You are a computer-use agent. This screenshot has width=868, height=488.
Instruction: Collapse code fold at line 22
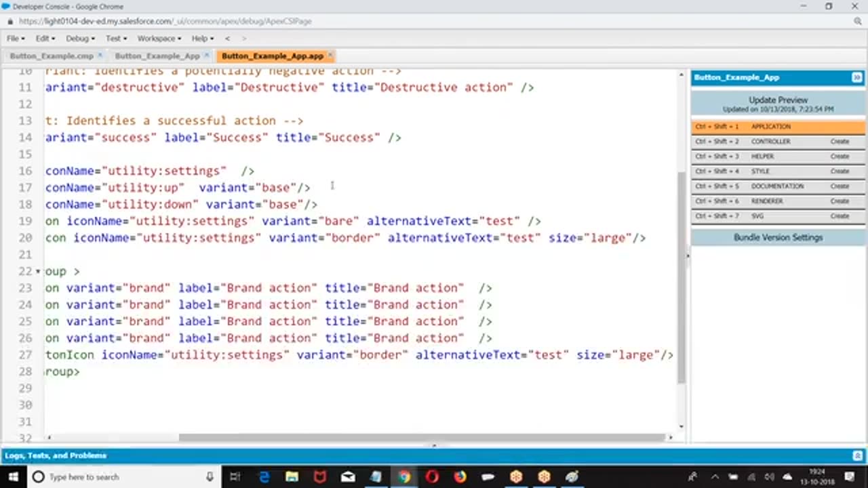[38, 272]
